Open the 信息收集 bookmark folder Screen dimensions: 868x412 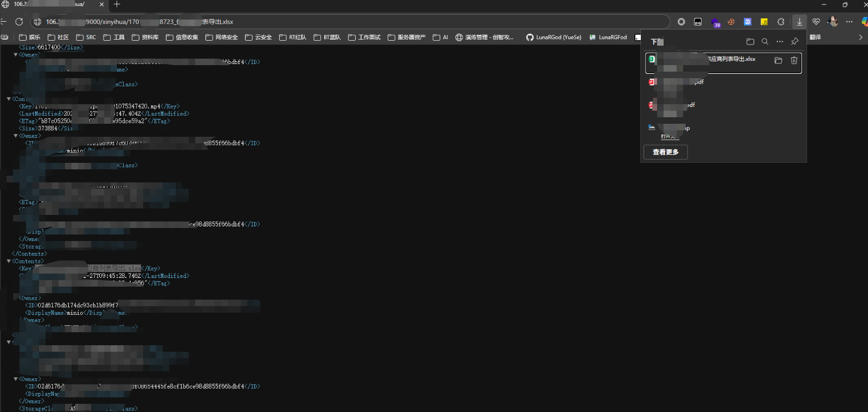(x=182, y=37)
